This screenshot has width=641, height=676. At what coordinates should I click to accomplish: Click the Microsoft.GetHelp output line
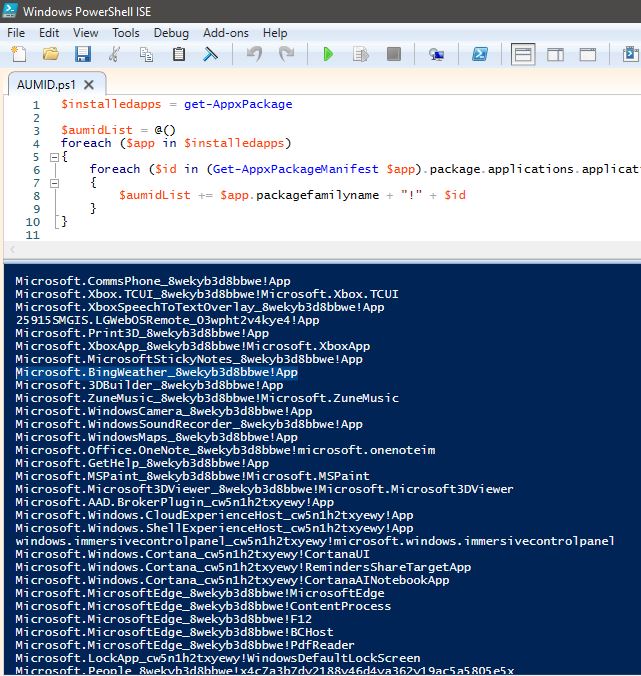pyautogui.click(x=142, y=463)
